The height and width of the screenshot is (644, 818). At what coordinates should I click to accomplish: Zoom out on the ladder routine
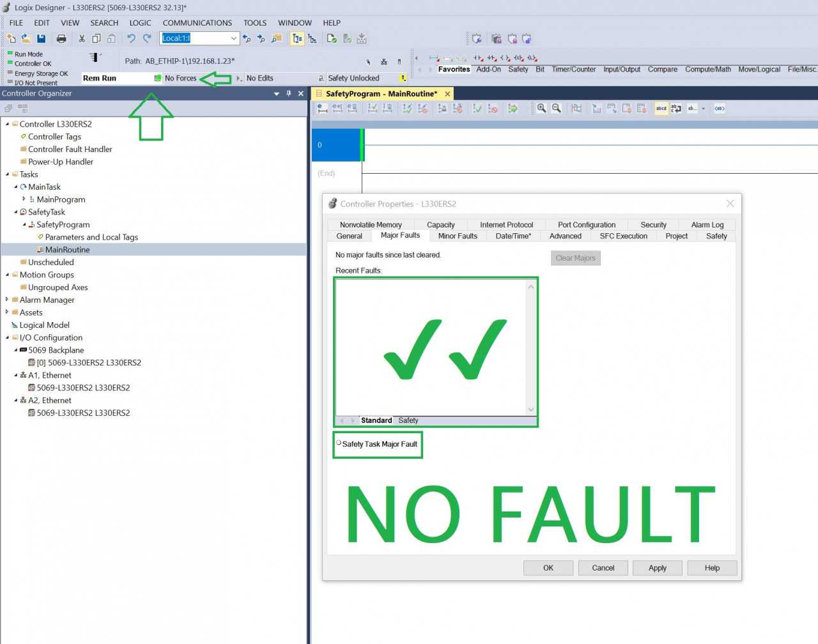pos(557,109)
